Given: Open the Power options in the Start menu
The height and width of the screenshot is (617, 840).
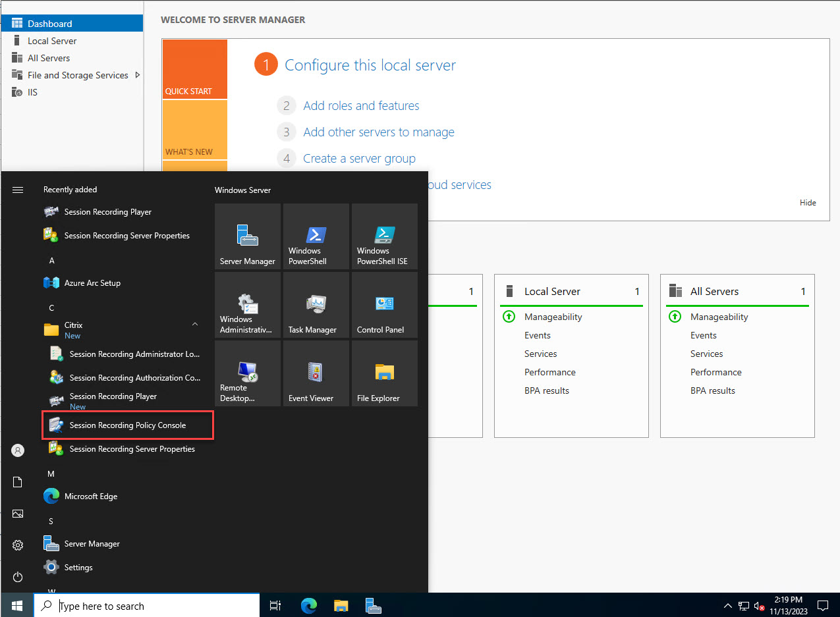Looking at the screenshot, I should pyautogui.click(x=17, y=577).
